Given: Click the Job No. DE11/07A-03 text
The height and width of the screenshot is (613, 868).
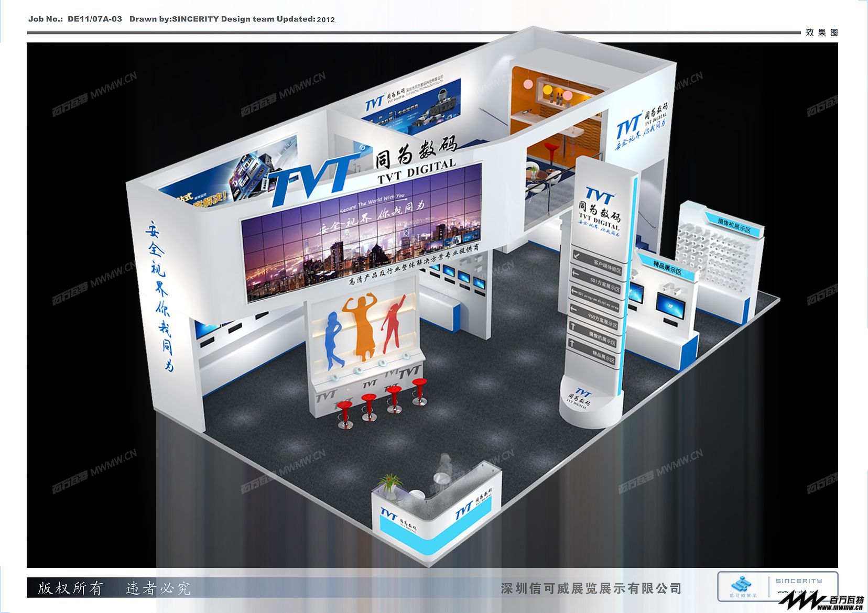Looking at the screenshot, I should (75, 19).
